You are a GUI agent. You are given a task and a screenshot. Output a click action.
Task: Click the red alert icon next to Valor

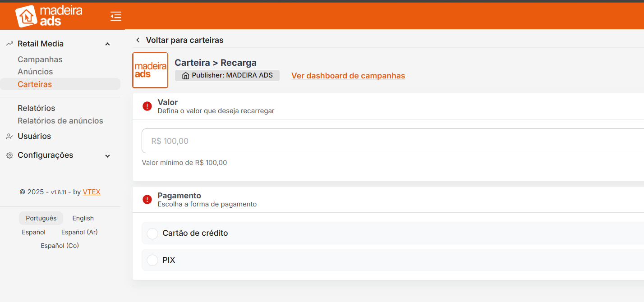click(147, 106)
